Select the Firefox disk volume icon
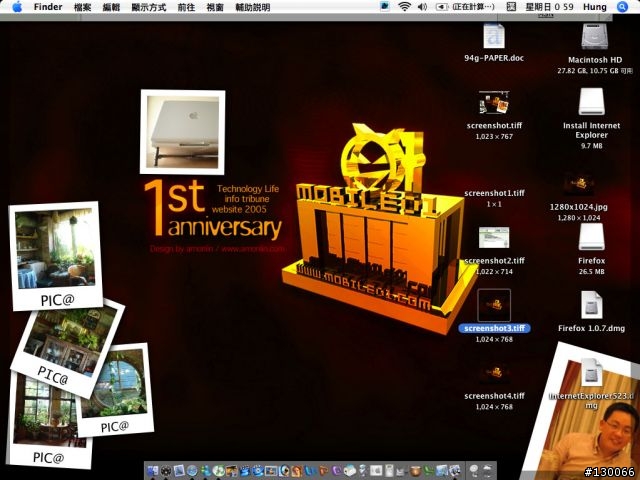The image size is (640, 480). pyautogui.click(x=592, y=237)
